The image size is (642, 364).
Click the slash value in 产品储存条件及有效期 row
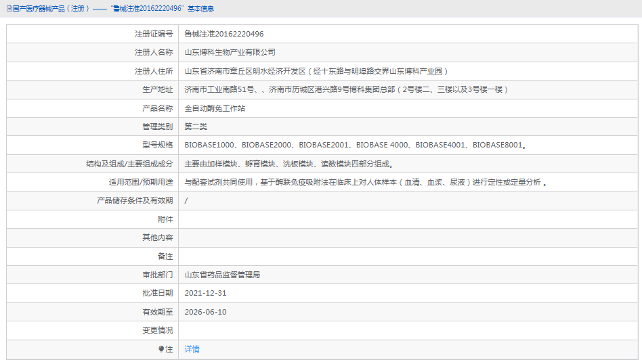pos(186,201)
